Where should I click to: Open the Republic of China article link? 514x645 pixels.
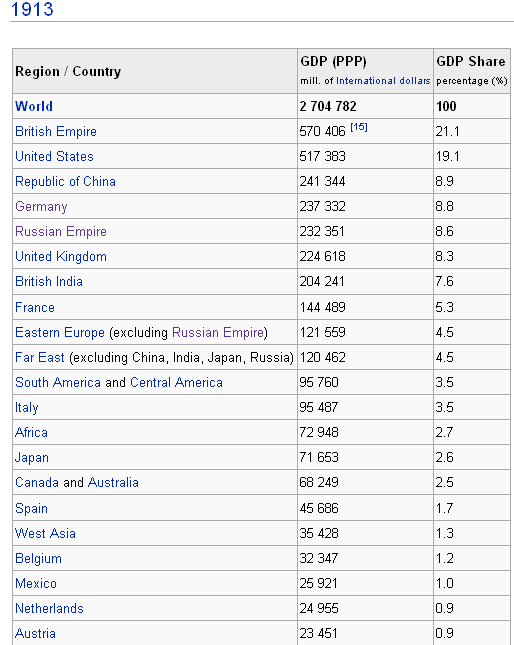click(x=65, y=181)
